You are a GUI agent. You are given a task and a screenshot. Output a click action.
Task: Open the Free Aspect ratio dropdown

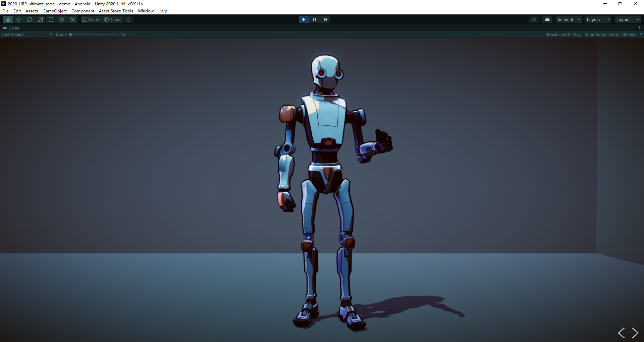point(26,34)
